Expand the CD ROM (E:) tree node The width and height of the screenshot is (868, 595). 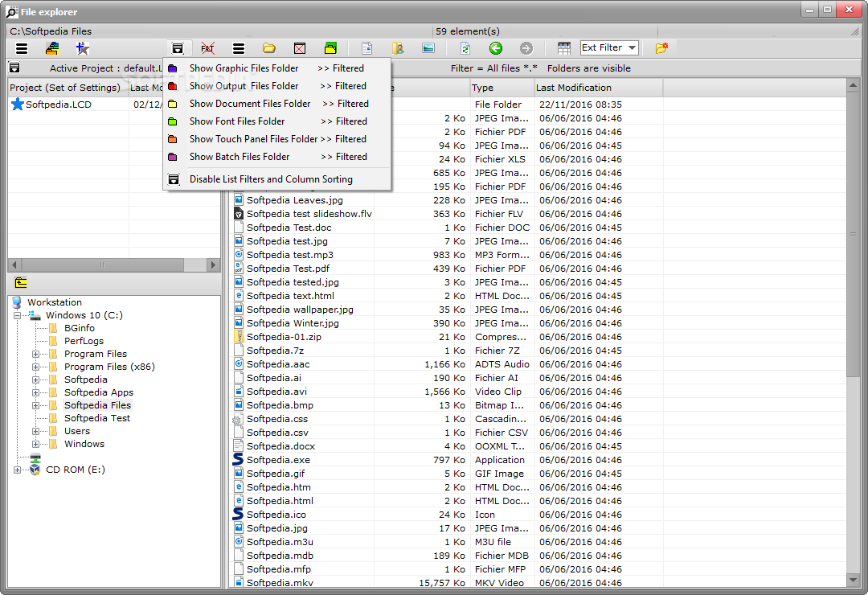17,470
